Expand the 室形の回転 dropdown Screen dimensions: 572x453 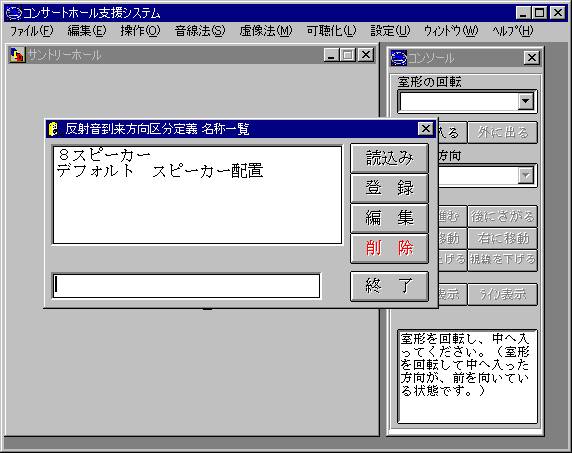(x=526, y=101)
